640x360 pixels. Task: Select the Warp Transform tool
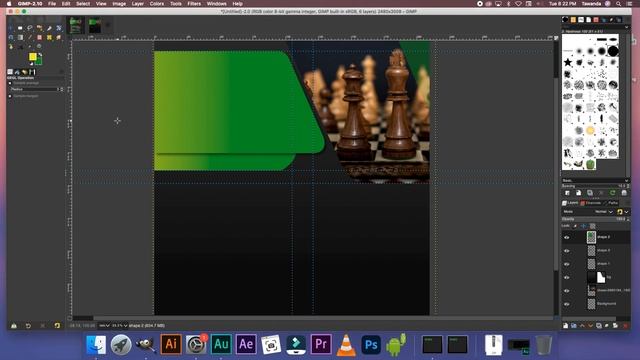tap(11, 38)
